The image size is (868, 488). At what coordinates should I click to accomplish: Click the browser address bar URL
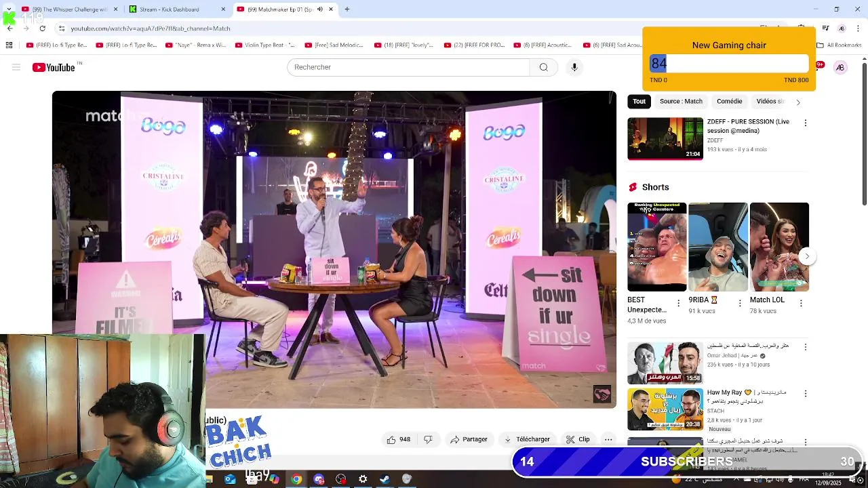[151, 28]
